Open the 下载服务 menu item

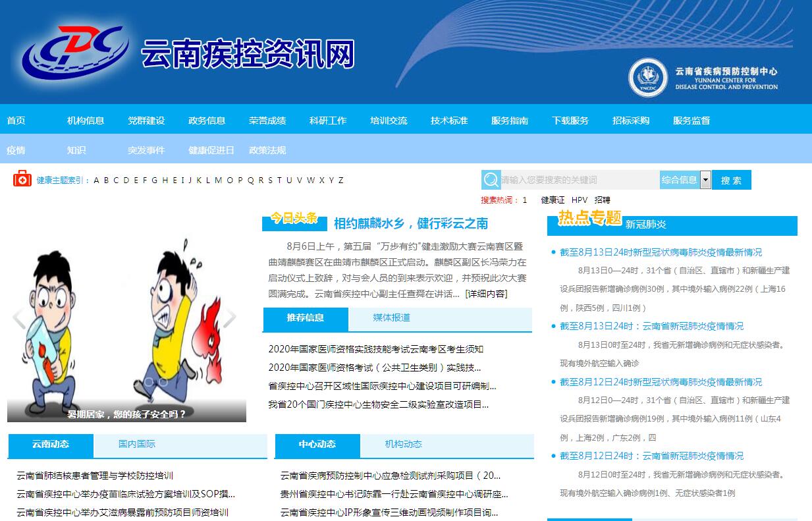coord(570,121)
